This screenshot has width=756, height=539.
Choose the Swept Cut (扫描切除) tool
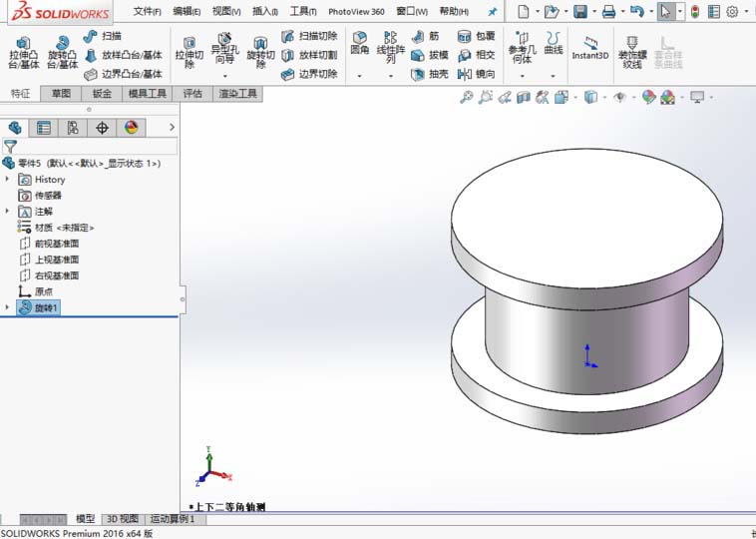point(309,36)
